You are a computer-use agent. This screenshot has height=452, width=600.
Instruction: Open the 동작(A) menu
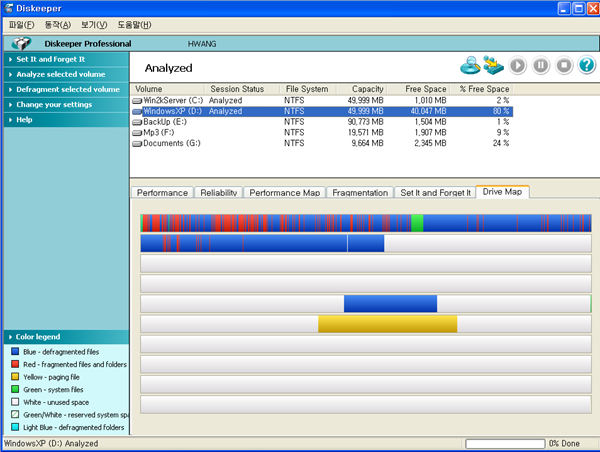pos(57,25)
